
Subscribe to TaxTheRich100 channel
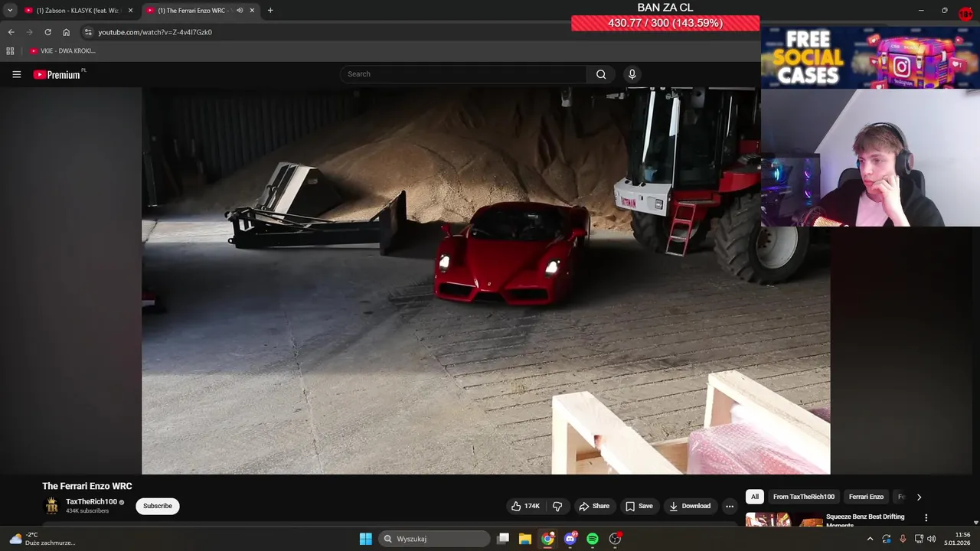pos(158,506)
